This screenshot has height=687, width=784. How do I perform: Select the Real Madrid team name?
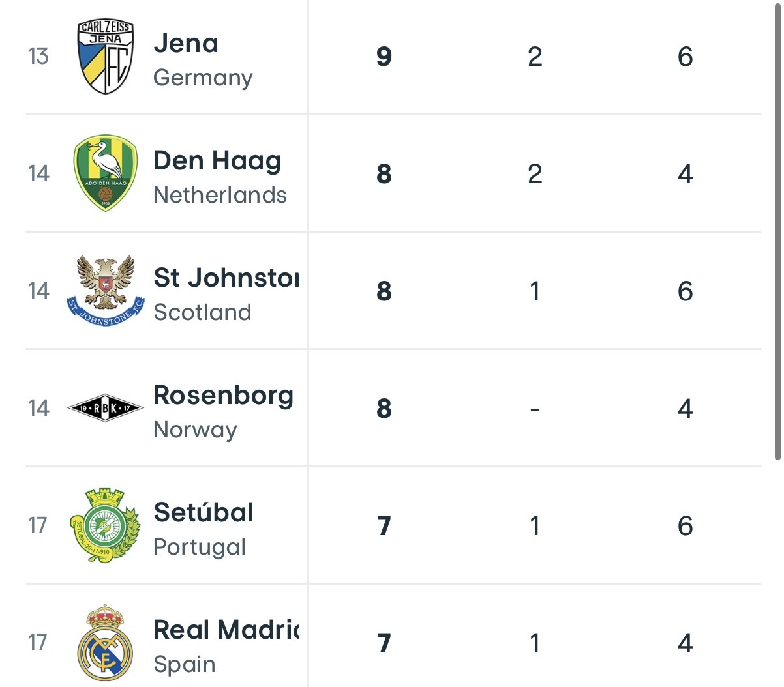[226, 630]
